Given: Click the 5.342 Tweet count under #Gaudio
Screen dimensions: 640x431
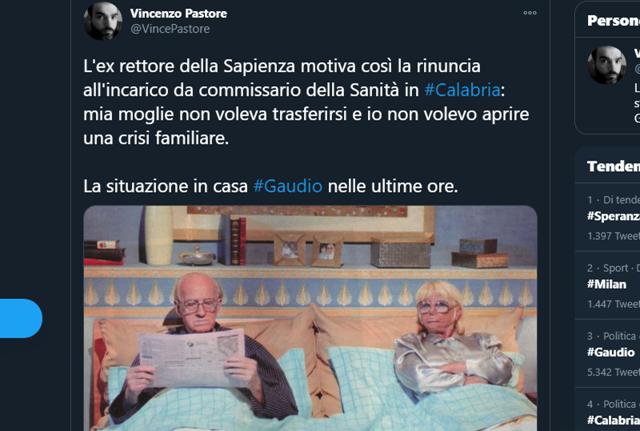Looking at the screenshot, I should coord(613,372).
